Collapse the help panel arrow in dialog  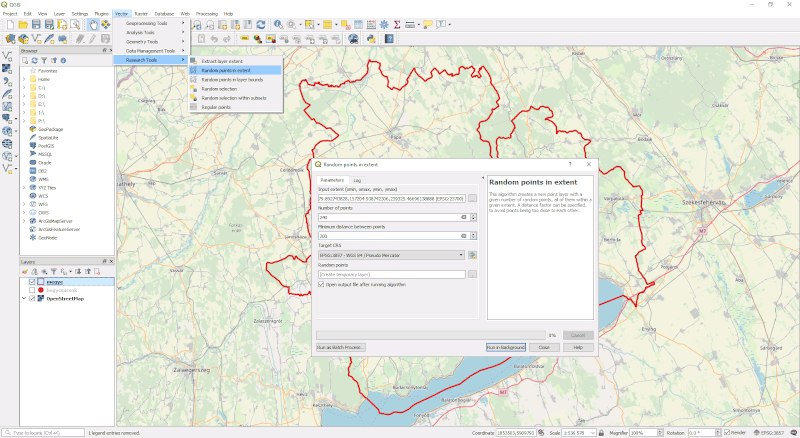[x=483, y=178]
